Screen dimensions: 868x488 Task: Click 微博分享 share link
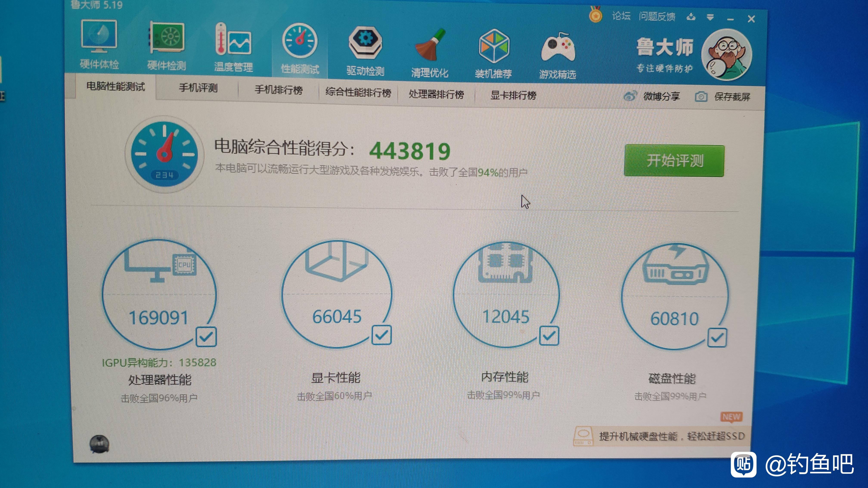tap(662, 96)
